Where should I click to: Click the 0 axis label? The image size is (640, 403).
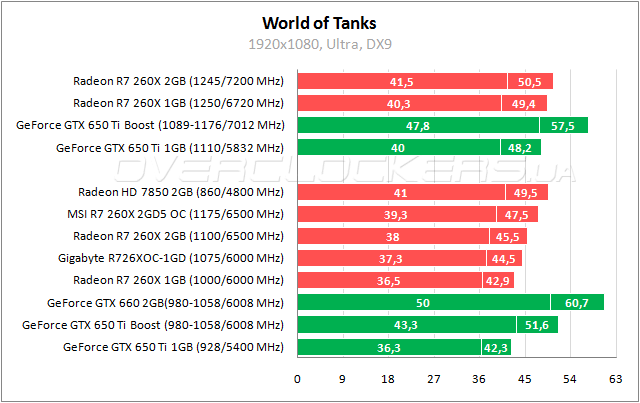297,379
